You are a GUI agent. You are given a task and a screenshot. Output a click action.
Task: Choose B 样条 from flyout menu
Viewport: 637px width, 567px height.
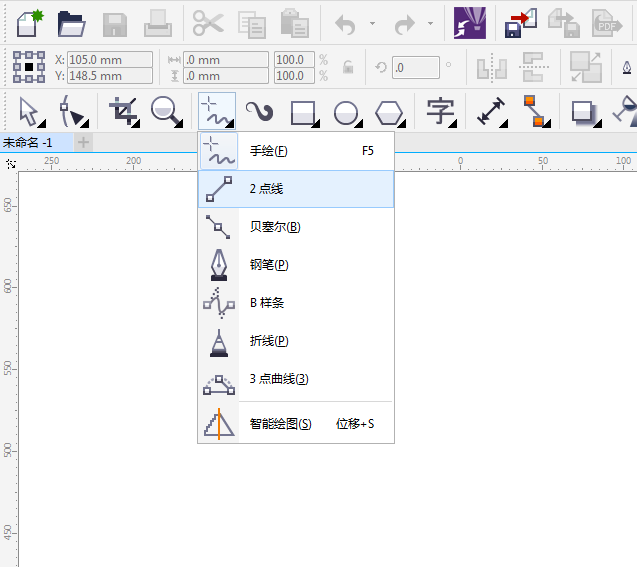click(x=296, y=303)
